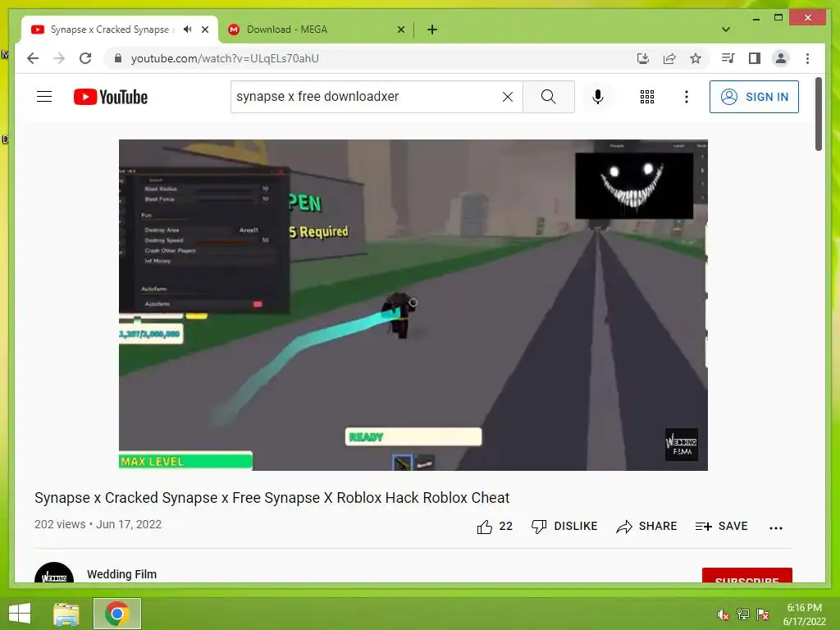Open YouTube settings three-dot menu
Screen dimensions: 840x630
687,97
